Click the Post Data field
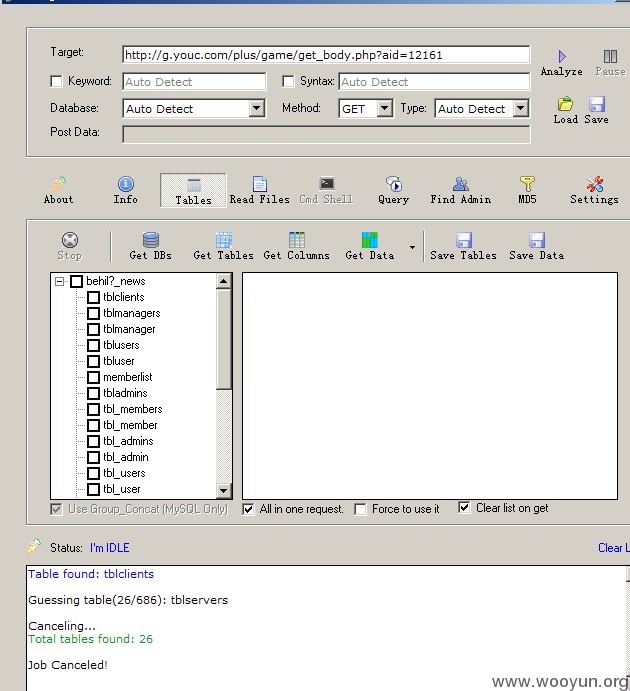Screen dimensions: 630x691 click(x=326, y=135)
